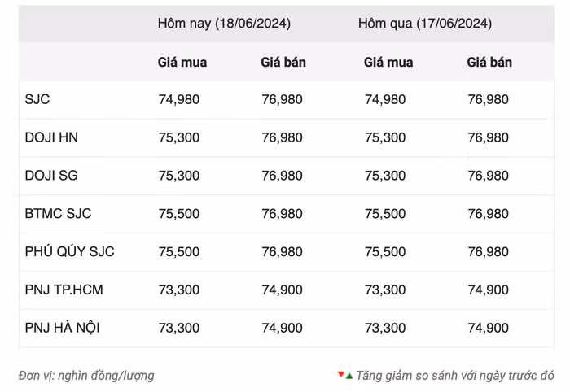Image resolution: width=570 pixels, height=392 pixels.
Task: Click the 'PNJ HÀ NỘI' row label
Action: (63, 328)
